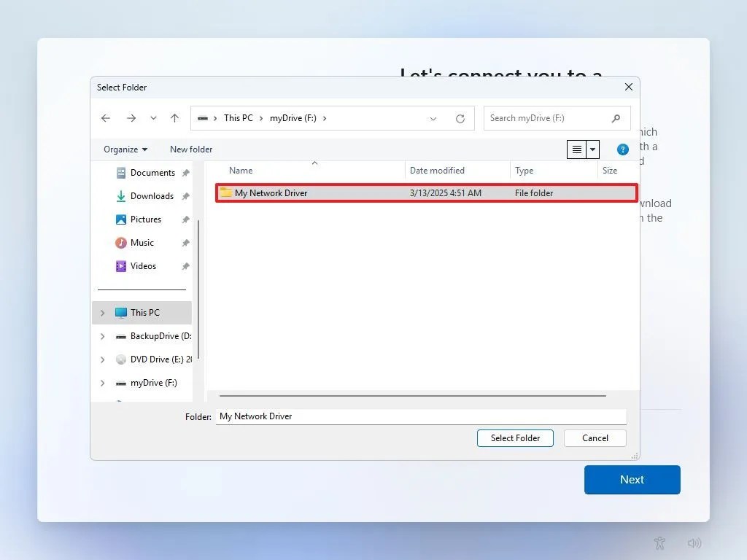Open the help question mark icon

pos(622,149)
